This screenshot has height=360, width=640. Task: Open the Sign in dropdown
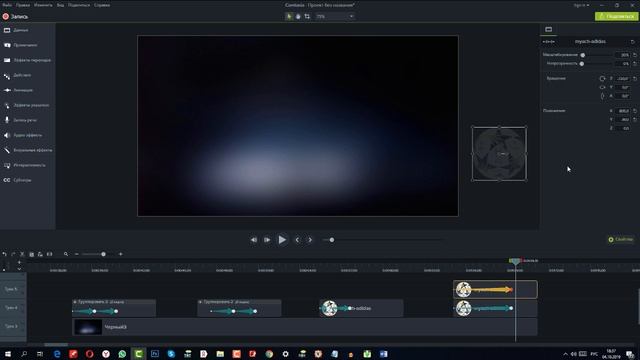pyautogui.click(x=582, y=5)
